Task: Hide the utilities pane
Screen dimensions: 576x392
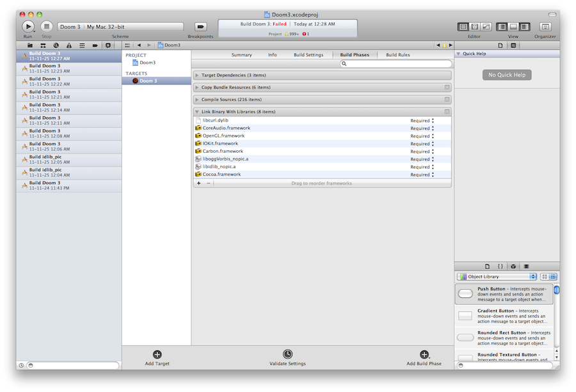Action: coord(525,27)
